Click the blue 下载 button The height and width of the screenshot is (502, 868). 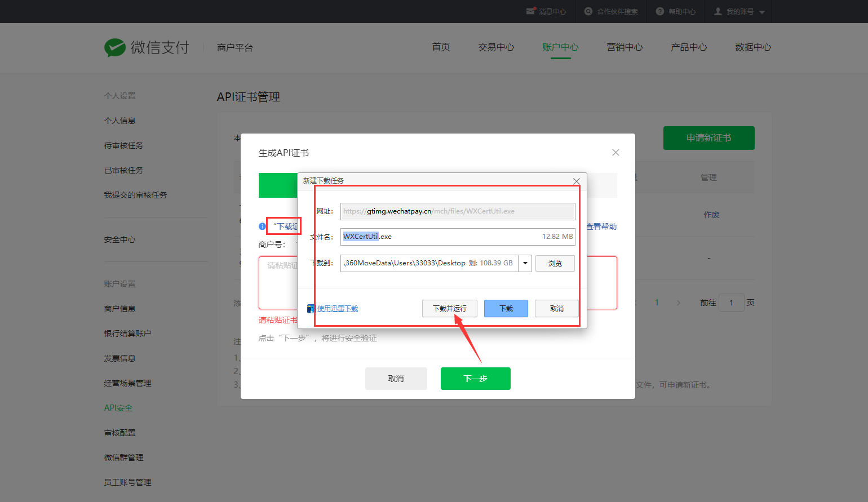[x=506, y=309]
